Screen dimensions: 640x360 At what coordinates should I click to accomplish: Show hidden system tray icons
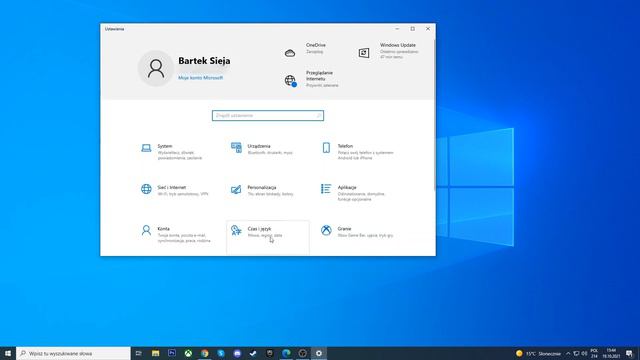[x=568, y=353]
